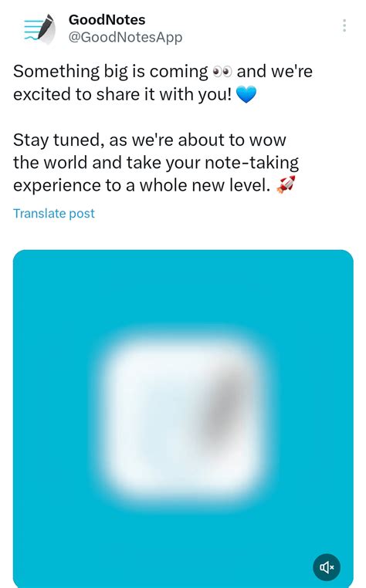Image resolution: width=366 pixels, height=588 pixels.
Task: Open the GoodNotes profile avatar
Action: (x=40, y=29)
